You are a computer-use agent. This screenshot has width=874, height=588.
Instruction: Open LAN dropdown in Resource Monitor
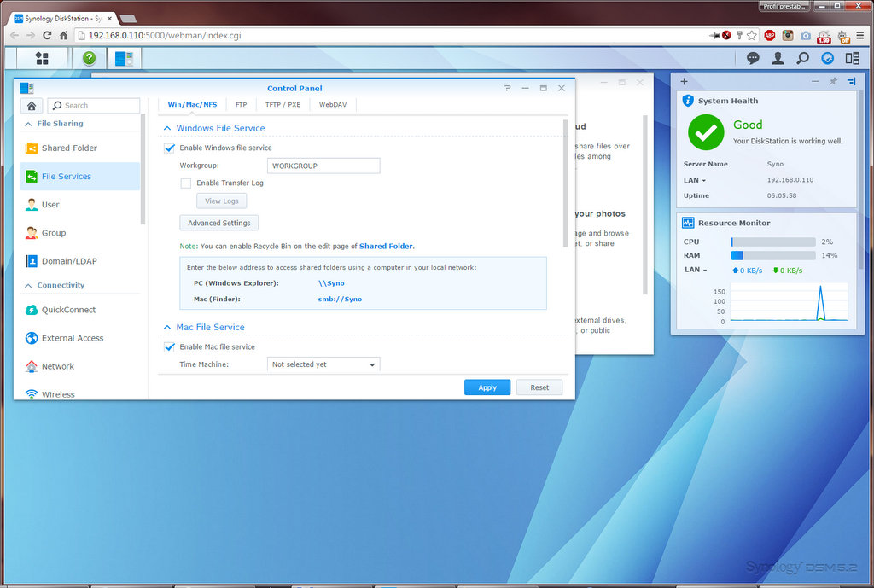(x=696, y=270)
